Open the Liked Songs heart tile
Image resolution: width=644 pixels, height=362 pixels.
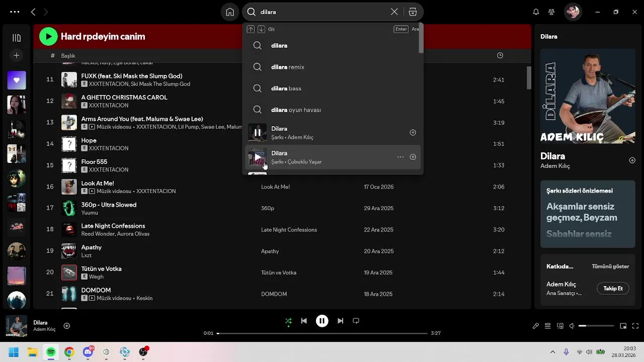[x=17, y=80]
